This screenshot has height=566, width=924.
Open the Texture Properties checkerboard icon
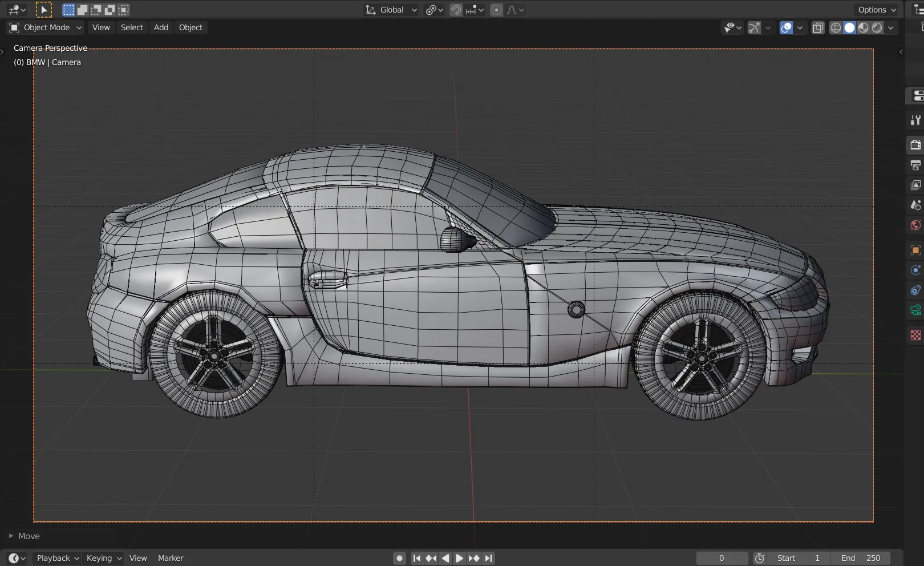(915, 334)
